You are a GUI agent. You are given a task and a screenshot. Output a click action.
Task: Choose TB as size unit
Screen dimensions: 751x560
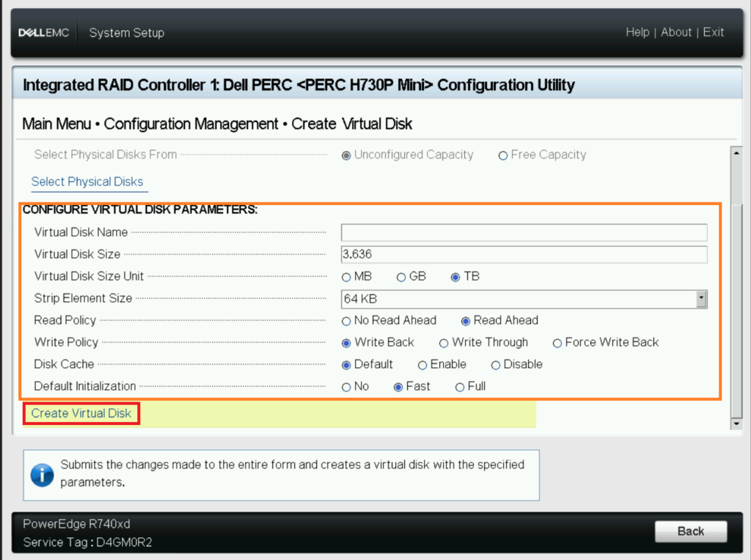(x=455, y=277)
